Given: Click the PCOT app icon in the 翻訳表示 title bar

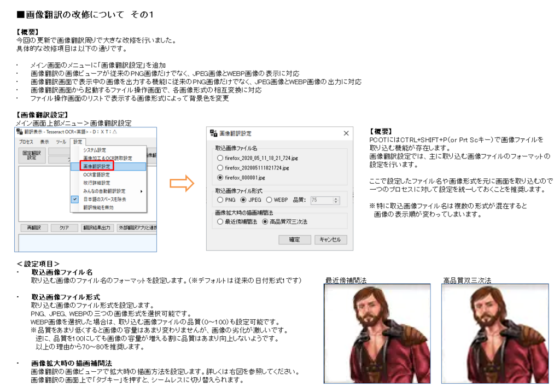Looking at the screenshot, I should click(20, 132).
